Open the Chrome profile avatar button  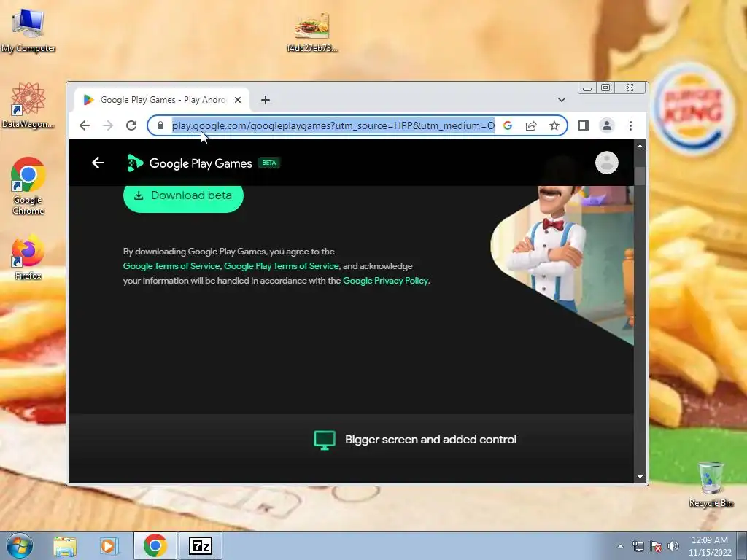tap(606, 125)
